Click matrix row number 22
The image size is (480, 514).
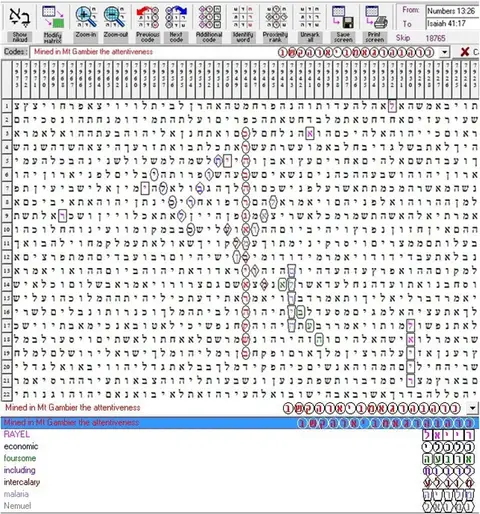pyautogui.click(x=7, y=394)
